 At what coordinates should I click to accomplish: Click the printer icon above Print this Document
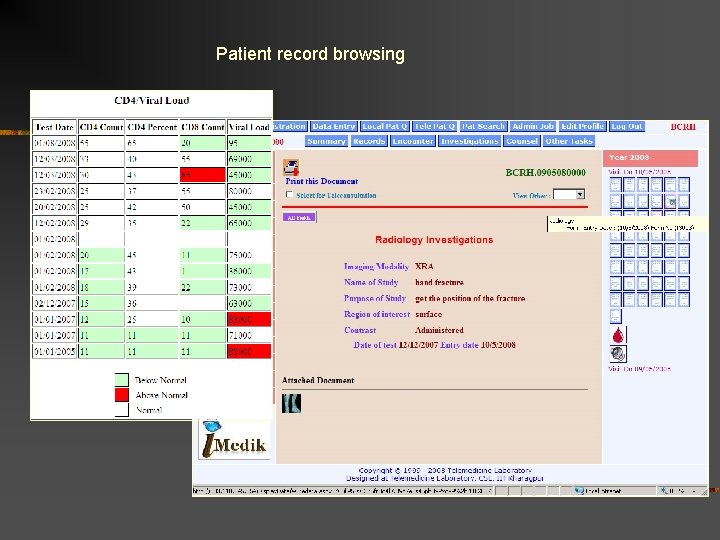pos(291,168)
